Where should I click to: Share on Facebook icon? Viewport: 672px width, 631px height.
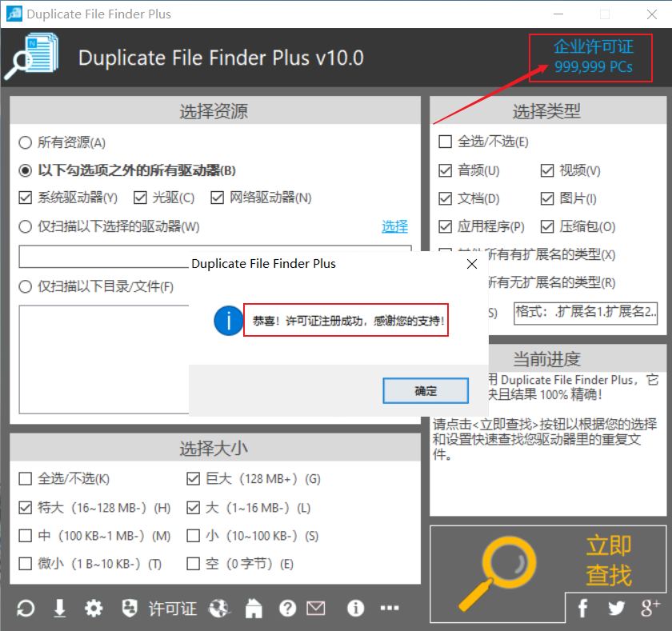(582, 608)
